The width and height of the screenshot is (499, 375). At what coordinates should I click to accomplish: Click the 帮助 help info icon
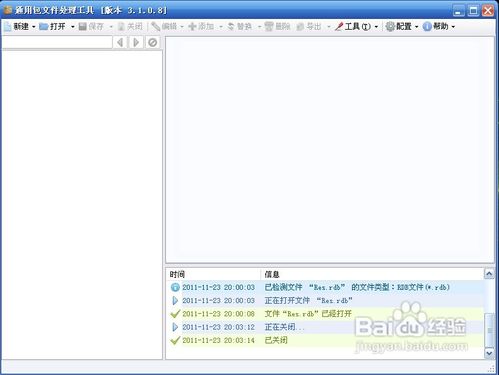(x=427, y=26)
